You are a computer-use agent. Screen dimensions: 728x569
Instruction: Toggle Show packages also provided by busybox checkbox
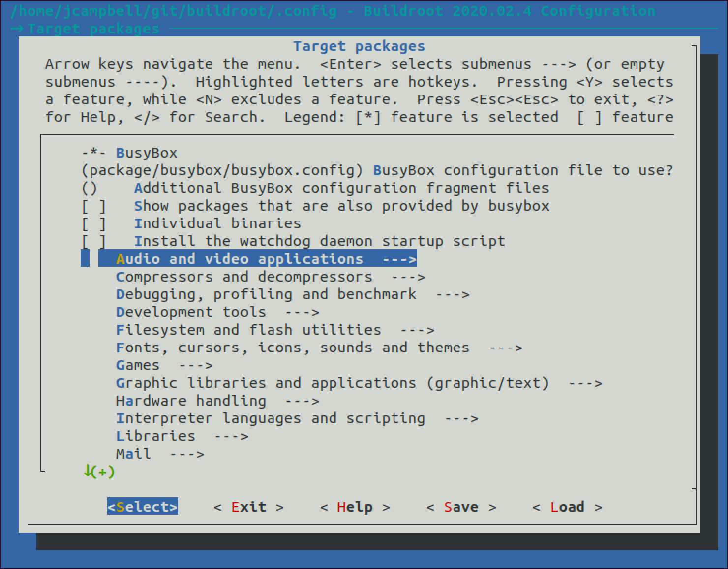[x=93, y=206]
